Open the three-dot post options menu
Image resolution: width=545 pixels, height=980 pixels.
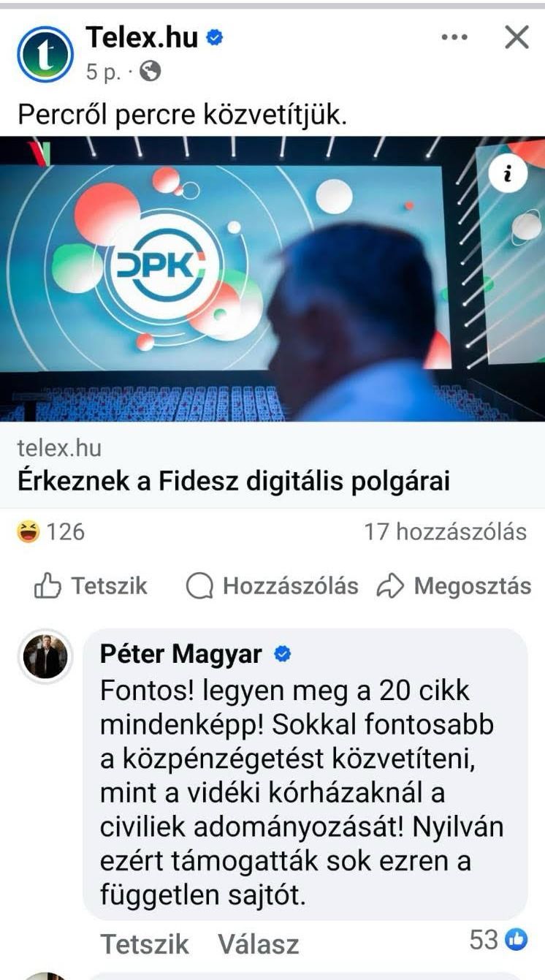click(454, 37)
